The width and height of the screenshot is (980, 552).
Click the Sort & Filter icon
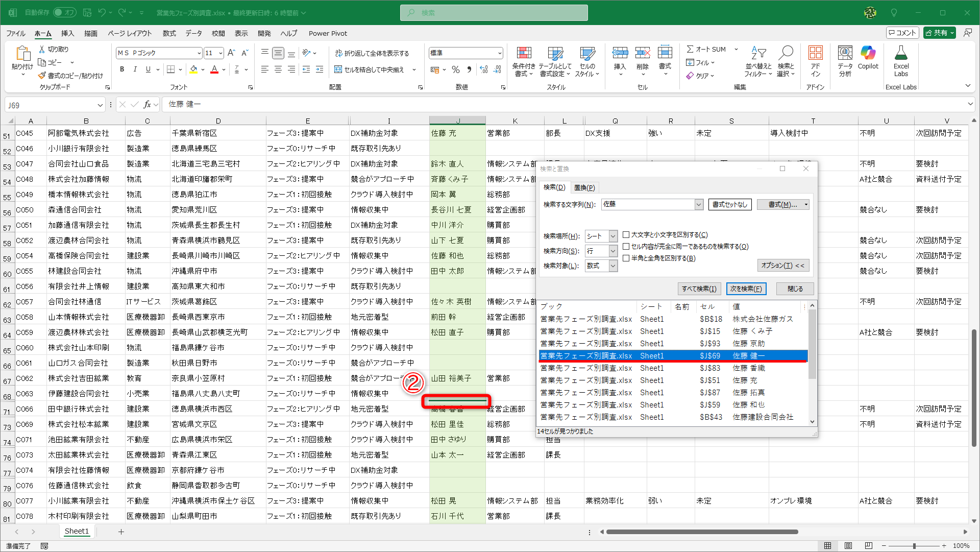pyautogui.click(x=758, y=53)
